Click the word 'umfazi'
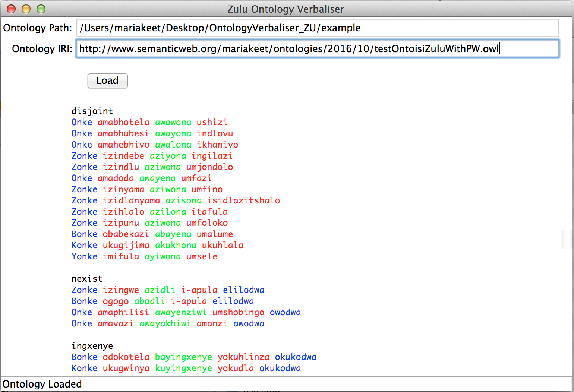 click(x=196, y=178)
